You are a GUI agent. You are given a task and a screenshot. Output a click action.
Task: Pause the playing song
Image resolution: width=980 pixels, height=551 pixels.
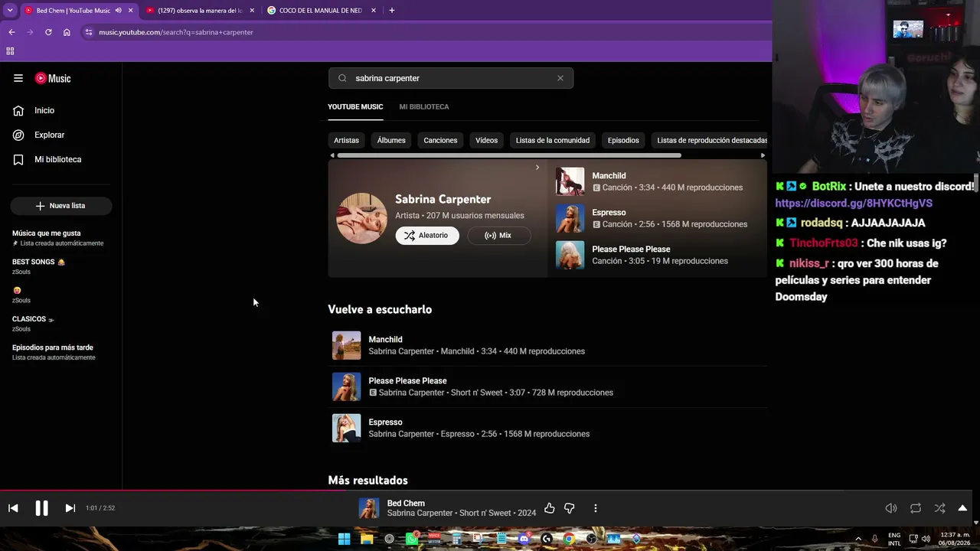click(41, 508)
